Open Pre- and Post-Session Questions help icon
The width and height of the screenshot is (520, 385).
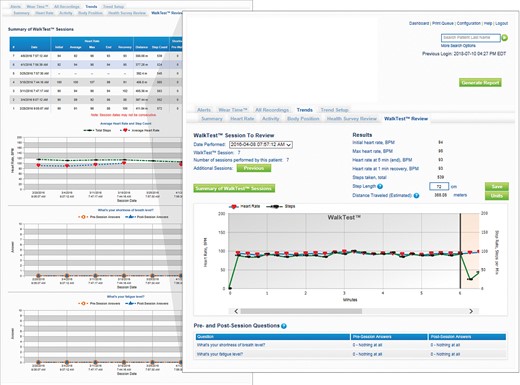tap(284, 326)
